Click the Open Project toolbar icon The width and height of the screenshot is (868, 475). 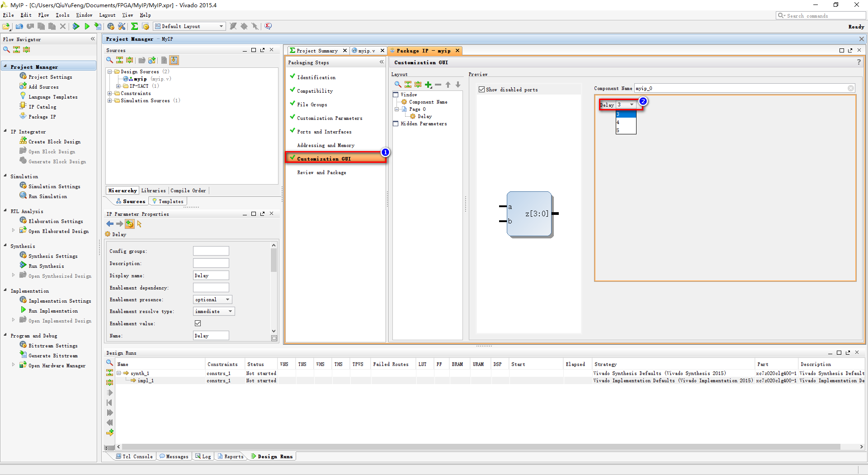click(6, 26)
